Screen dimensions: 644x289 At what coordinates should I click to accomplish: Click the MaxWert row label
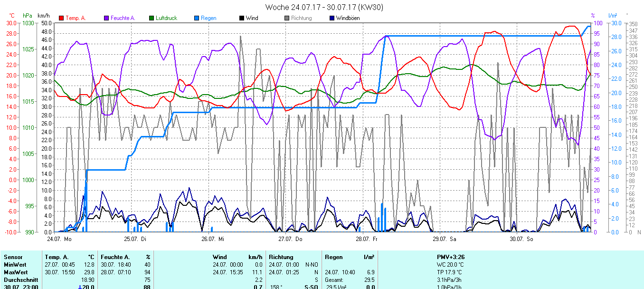point(15,272)
